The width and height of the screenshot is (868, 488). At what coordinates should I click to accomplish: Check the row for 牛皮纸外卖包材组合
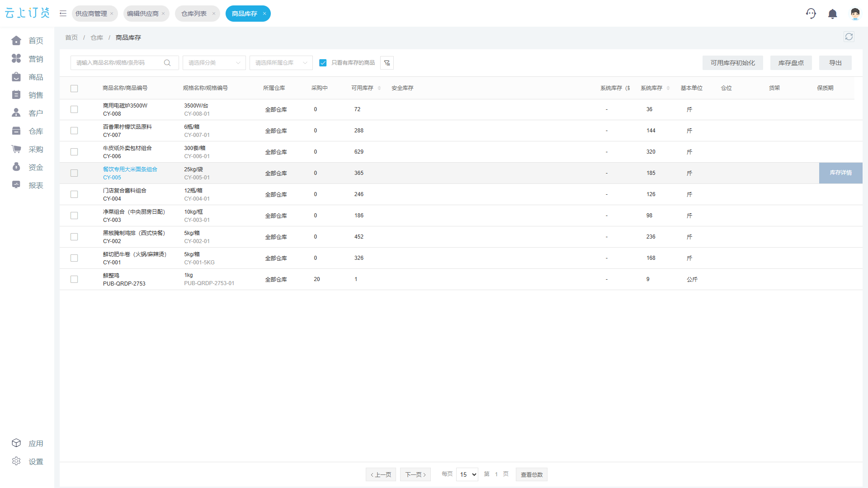[x=74, y=152]
